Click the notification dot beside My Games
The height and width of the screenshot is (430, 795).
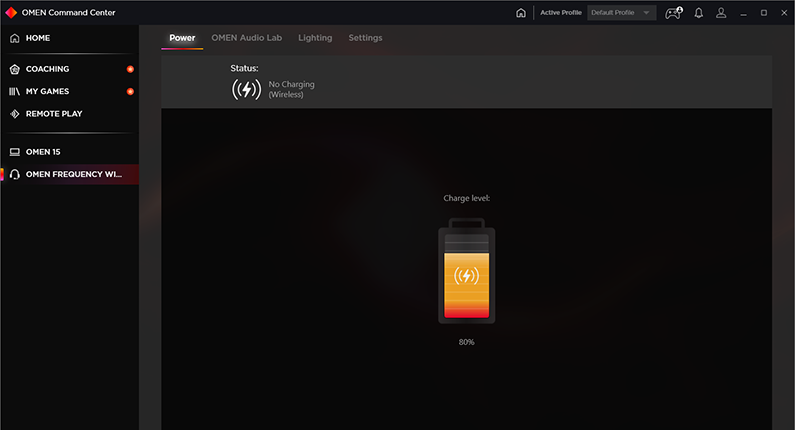(130, 91)
